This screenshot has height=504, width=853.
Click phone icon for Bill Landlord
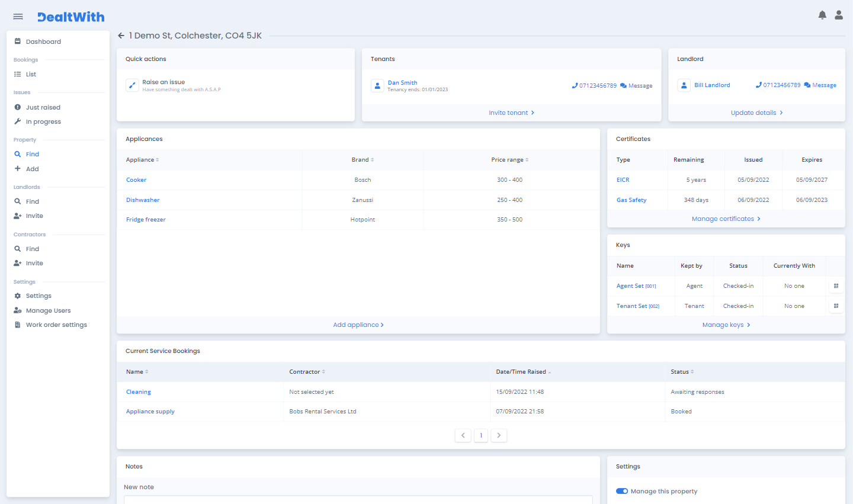(759, 85)
